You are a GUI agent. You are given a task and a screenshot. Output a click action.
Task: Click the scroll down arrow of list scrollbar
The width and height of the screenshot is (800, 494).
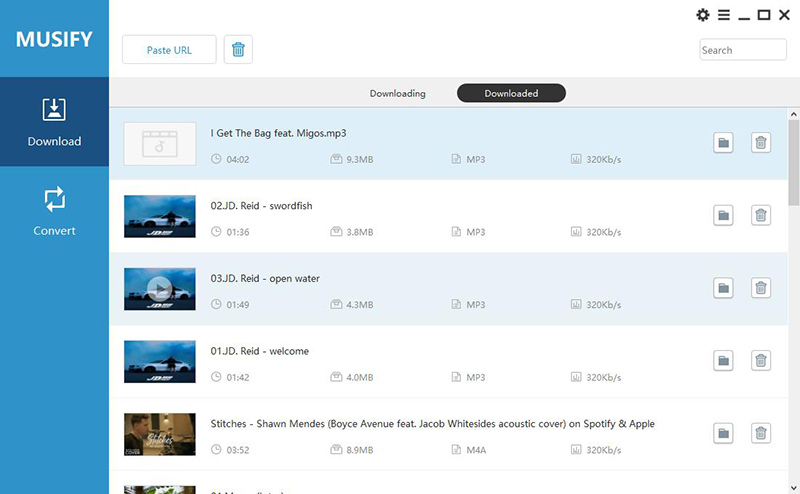coord(793,488)
